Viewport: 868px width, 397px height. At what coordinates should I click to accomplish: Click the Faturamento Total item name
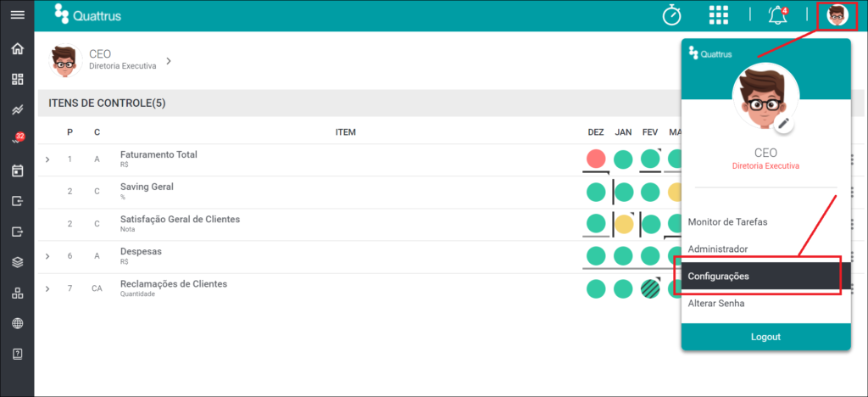coord(159,154)
